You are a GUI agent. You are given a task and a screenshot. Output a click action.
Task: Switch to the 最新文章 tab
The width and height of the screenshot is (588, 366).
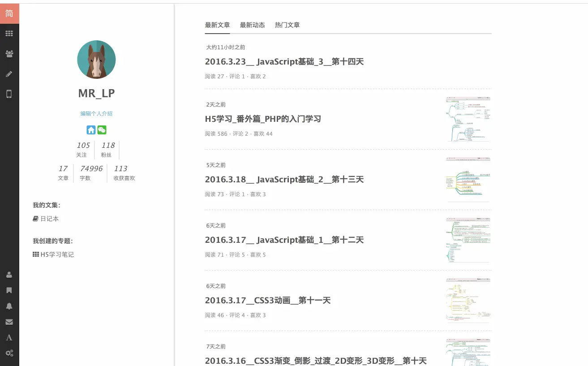pos(217,25)
